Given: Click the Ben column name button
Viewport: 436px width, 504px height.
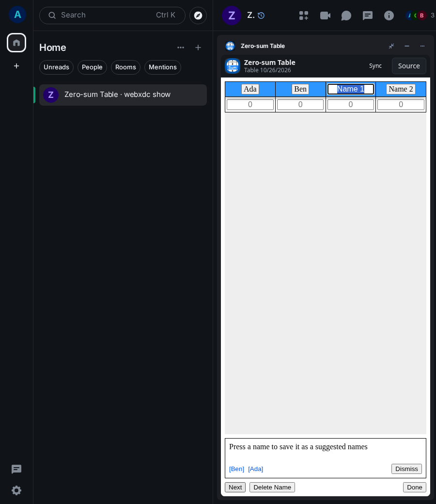Looking at the screenshot, I should (300, 89).
